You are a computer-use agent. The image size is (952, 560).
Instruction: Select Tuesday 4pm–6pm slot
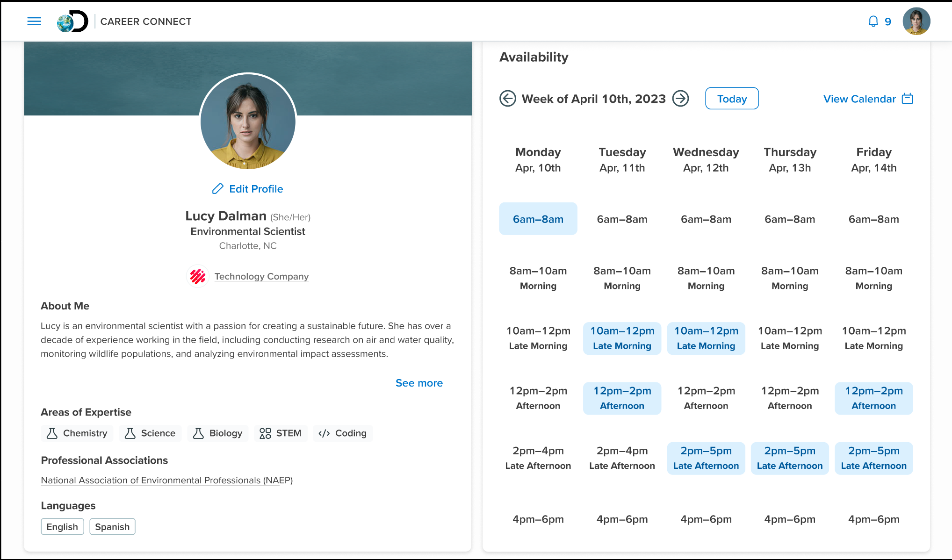(622, 519)
